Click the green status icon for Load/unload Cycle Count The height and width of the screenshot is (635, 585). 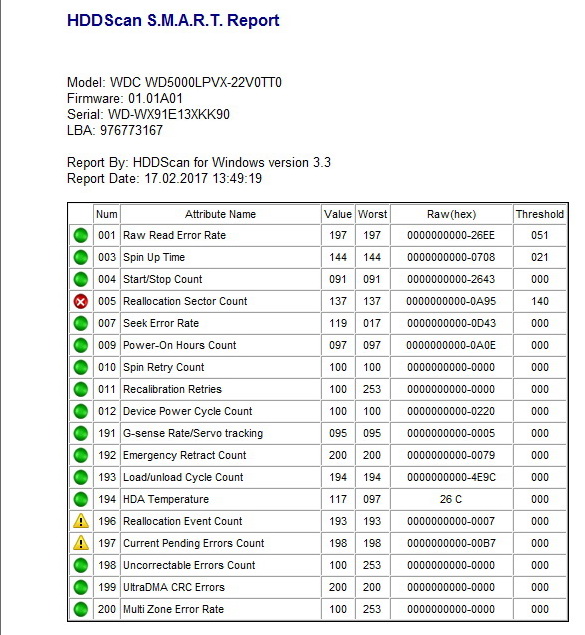[81, 477]
